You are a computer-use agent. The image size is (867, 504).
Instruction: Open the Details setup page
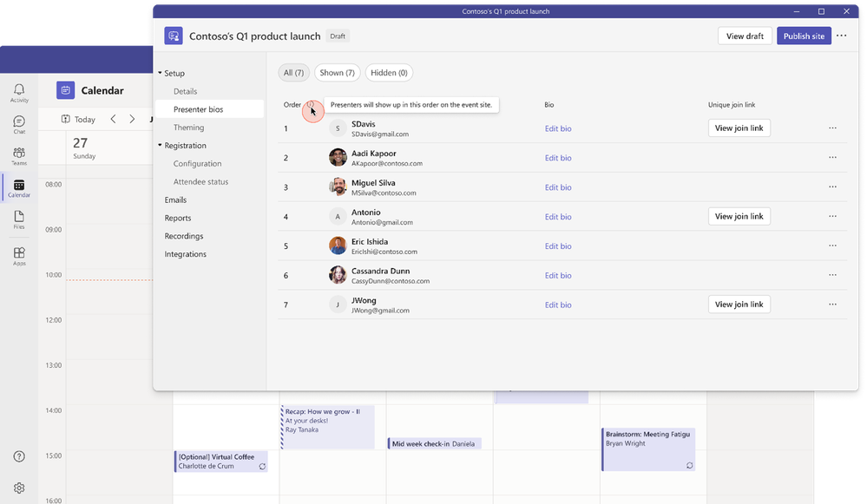(185, 91)
